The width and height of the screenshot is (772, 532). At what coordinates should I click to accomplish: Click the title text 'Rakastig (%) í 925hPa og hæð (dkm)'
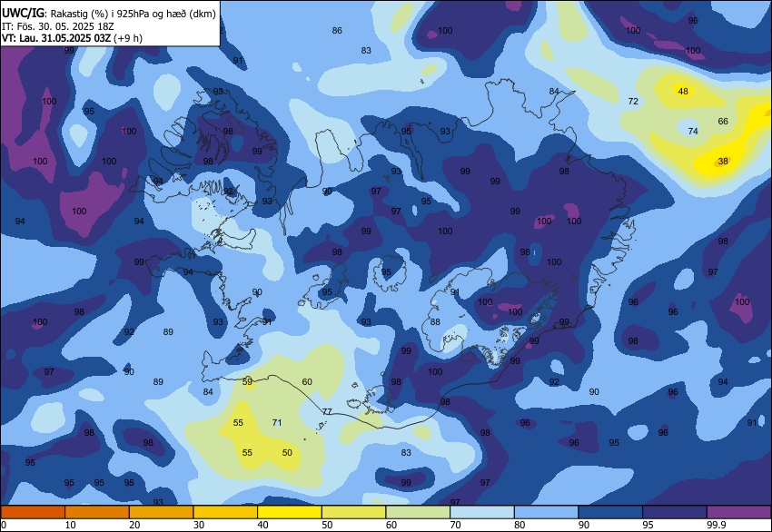(x=134, y=14)
